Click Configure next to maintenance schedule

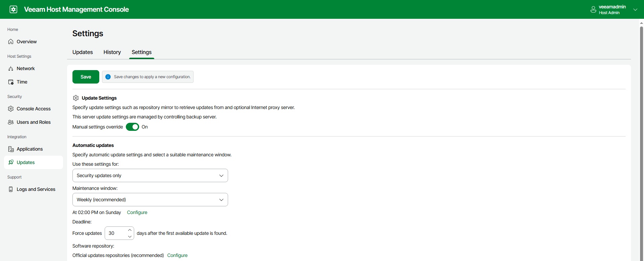[137, 212]
